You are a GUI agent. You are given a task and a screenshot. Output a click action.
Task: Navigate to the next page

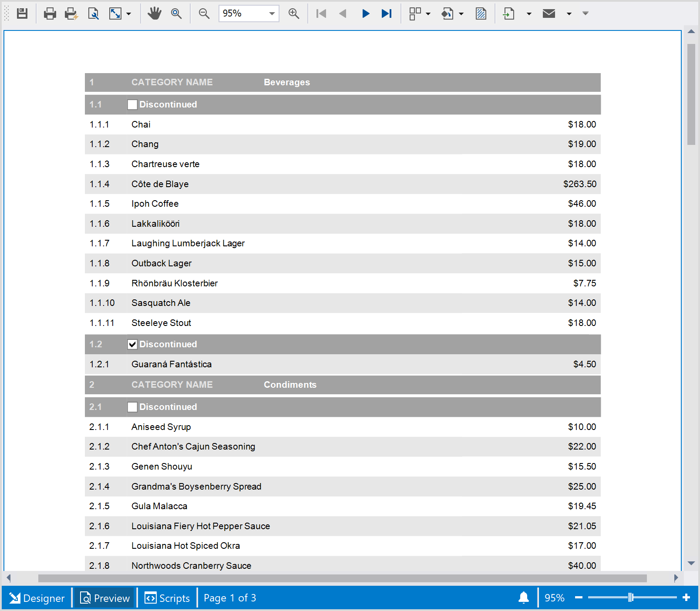(x=366, y=13)
